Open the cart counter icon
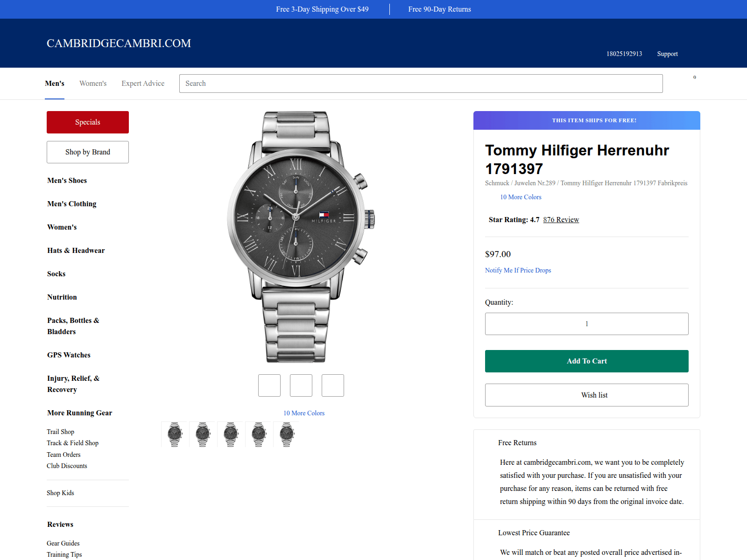This screenshot has width=747, height=560. pos(694,77)
